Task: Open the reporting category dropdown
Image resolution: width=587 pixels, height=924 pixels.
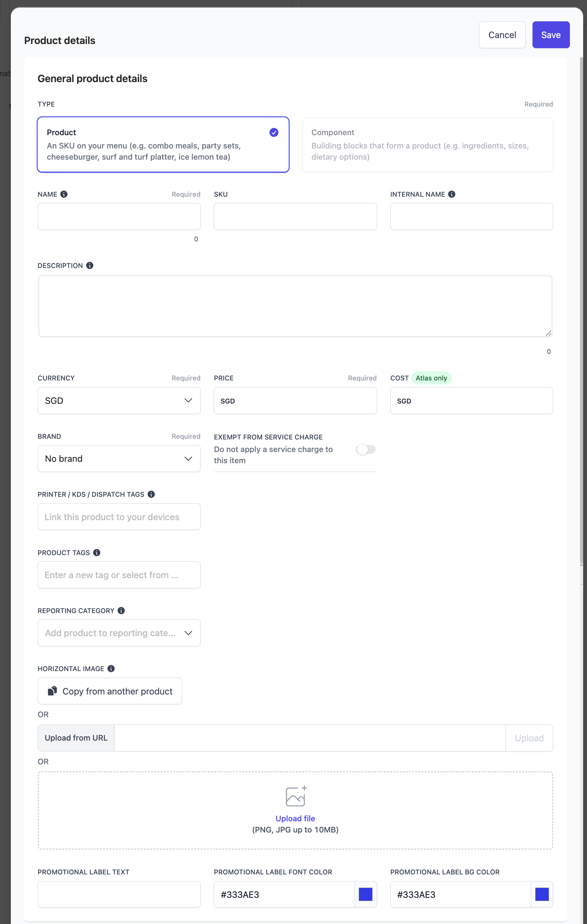Action: 119,633
